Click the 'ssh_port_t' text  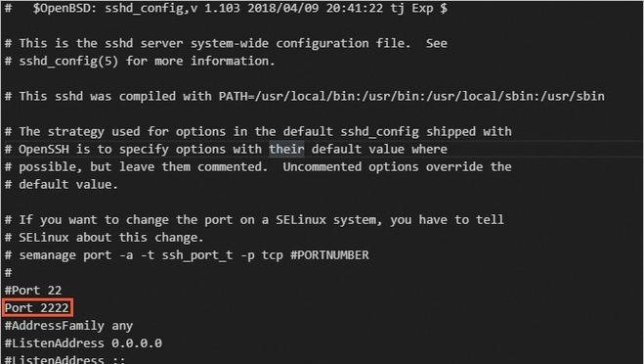tap(197, 255)
